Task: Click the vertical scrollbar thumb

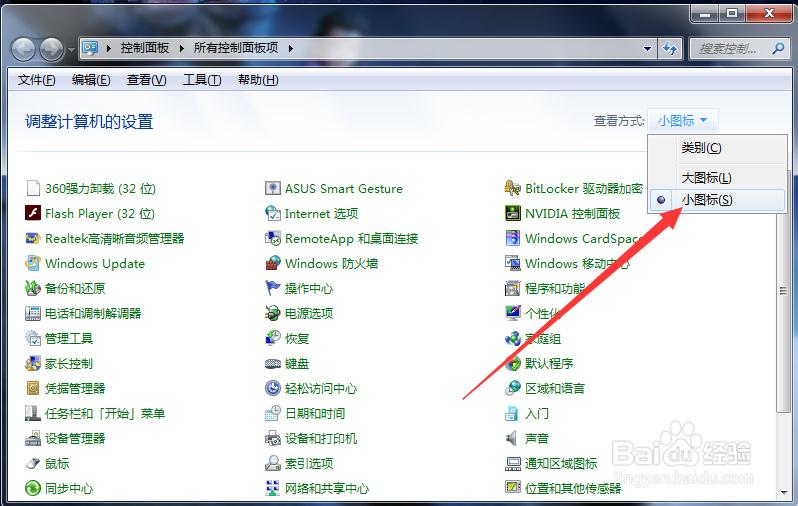Action: (x=783, y=291)
